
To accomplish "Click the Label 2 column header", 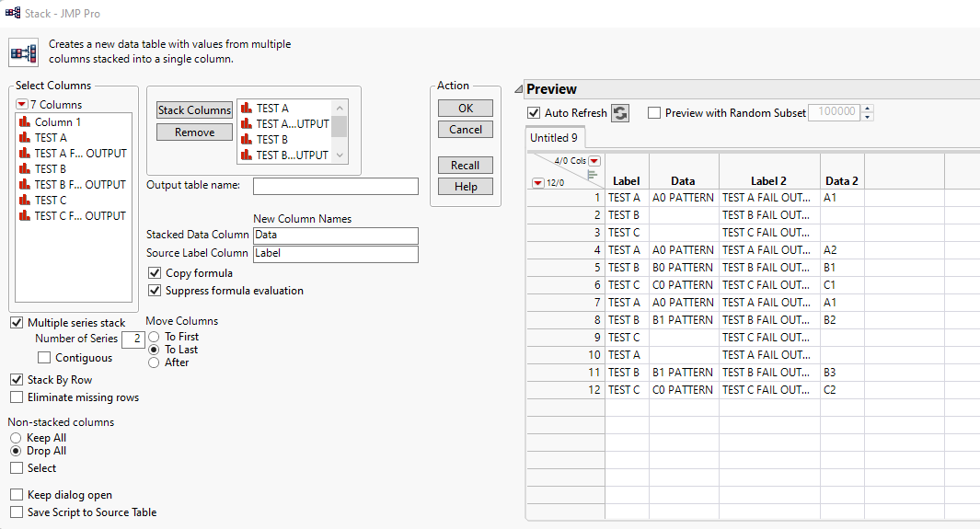I will click(x=769, y=181).
